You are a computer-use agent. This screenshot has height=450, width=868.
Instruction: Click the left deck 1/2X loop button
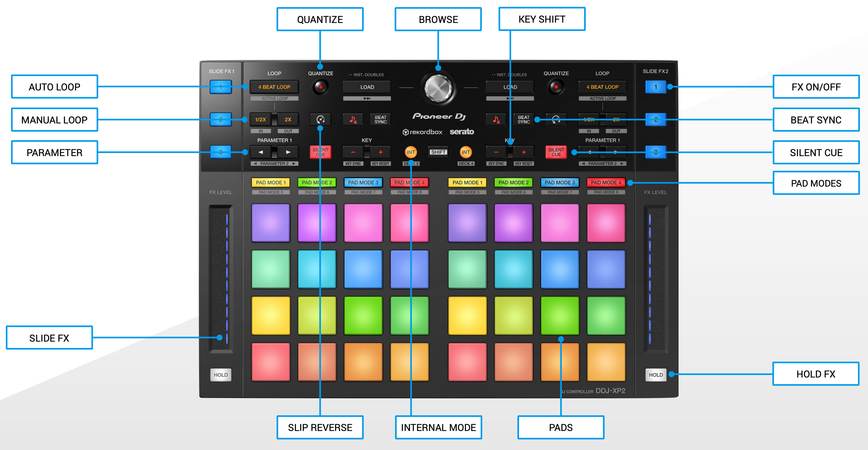pyautogui.click(x=261, y=119)
